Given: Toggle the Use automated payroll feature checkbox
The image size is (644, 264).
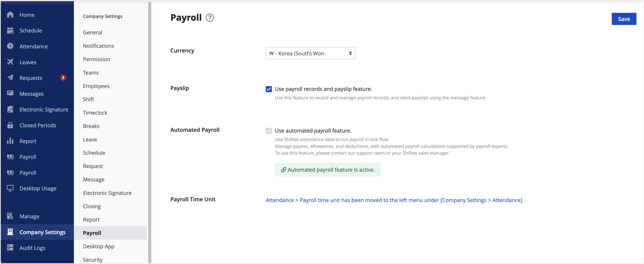Looking at the screenshot, I should coord(269,131).
